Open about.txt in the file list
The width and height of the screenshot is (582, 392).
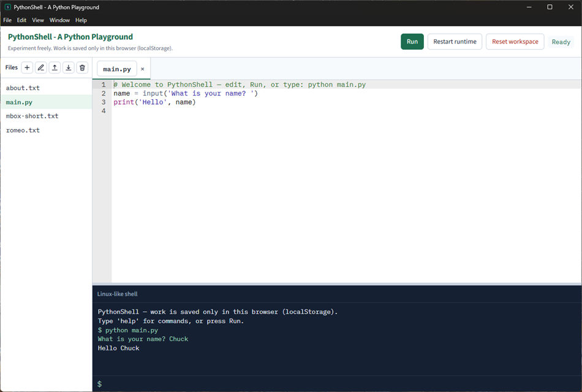click(46, 88)
